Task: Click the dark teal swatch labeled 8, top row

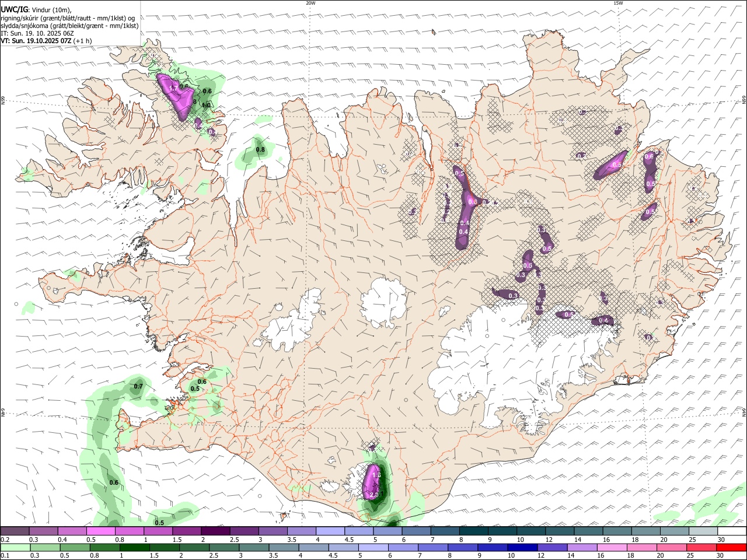Action: point(473,531)
